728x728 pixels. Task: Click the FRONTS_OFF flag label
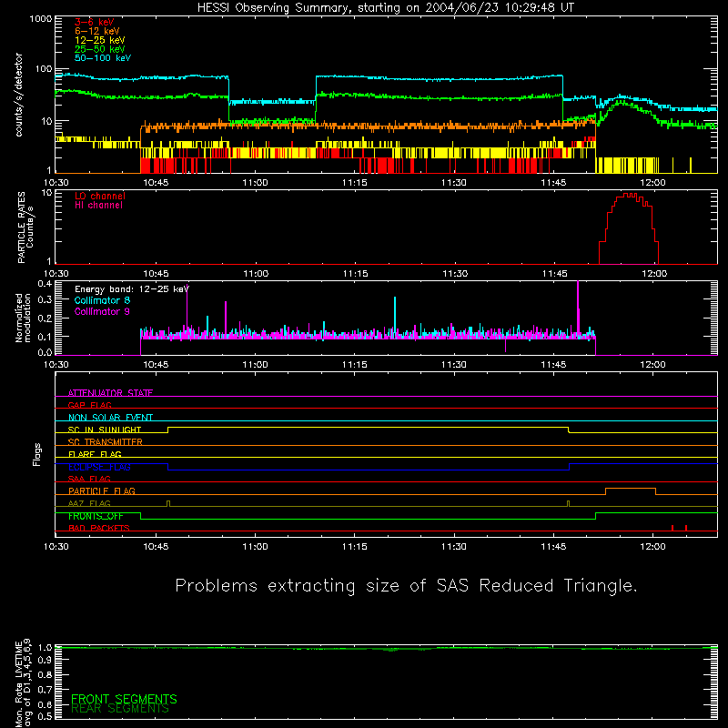tap(96, 516)
